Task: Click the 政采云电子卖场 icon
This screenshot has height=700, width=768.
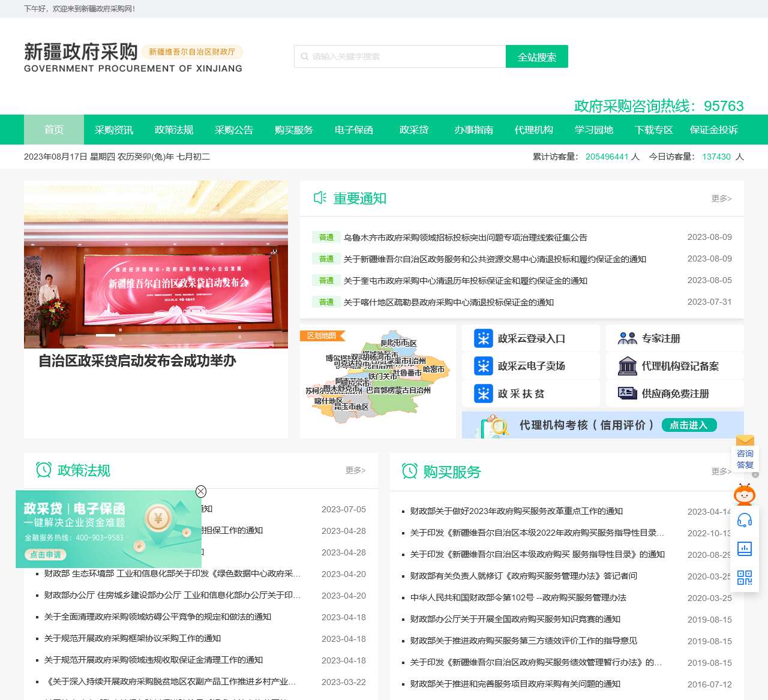Action: click(x=483, y=366)
